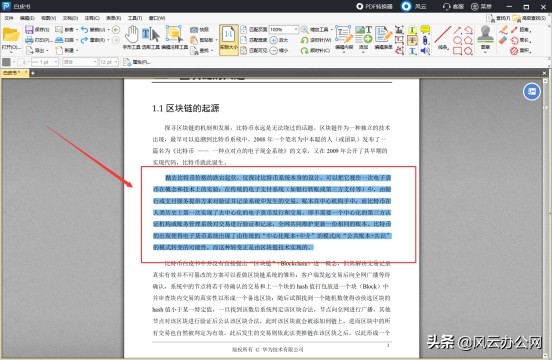
Task: Open the zoom percentage 100% dropdown
Action: [296, 30]
